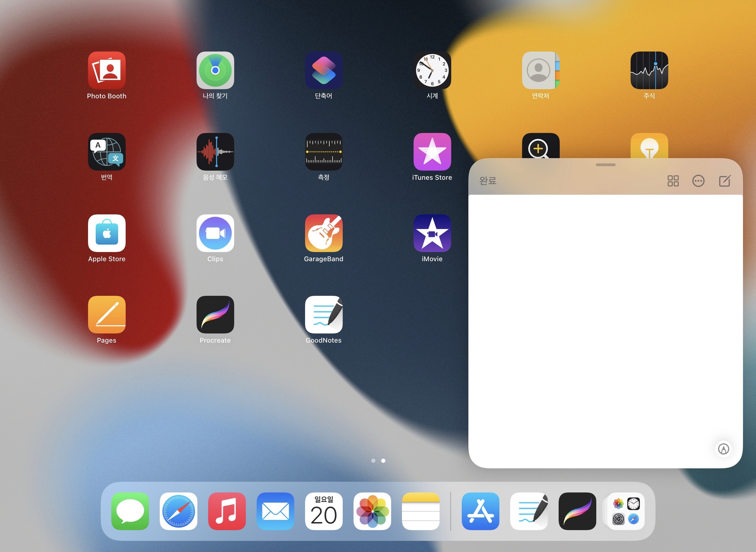Open the Measure (측정) app
Viewport: 756px width, 552px height.
[324, 152]
